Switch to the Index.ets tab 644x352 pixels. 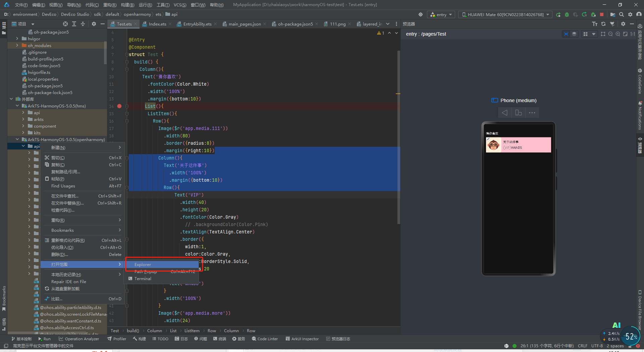157,24
